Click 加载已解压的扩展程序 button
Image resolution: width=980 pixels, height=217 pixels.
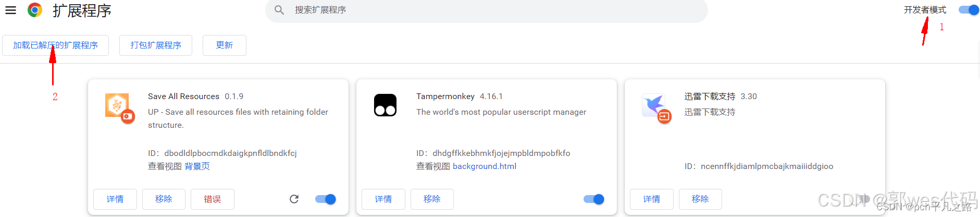[x=55, y=45]
